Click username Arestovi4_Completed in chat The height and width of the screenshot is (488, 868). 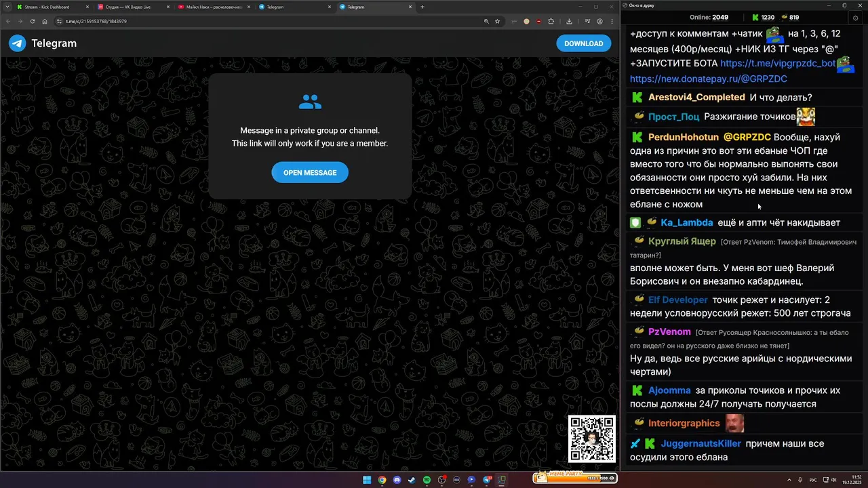click(696, 97)
